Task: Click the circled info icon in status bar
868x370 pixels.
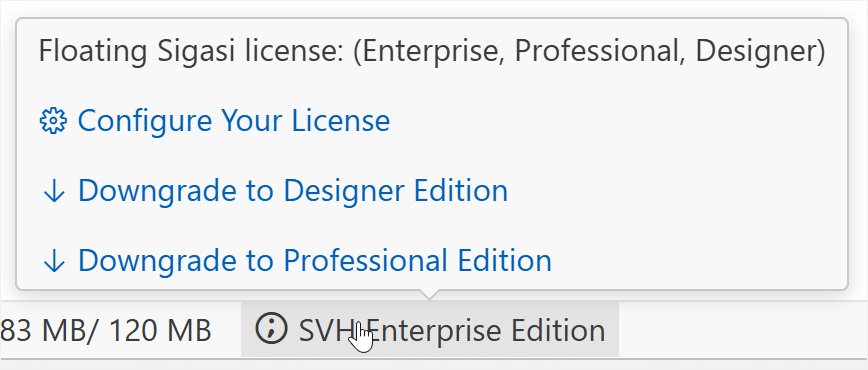Action: click(x=271, y=328)
